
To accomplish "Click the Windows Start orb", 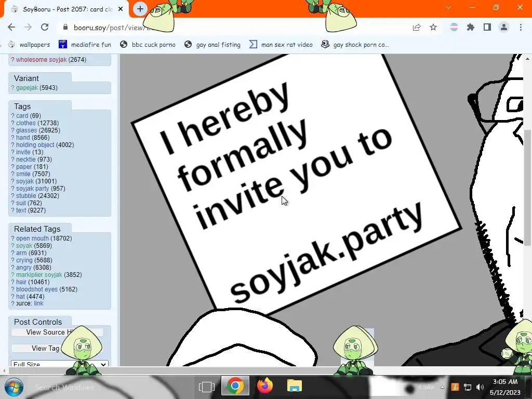I will (x=14, y=387).
